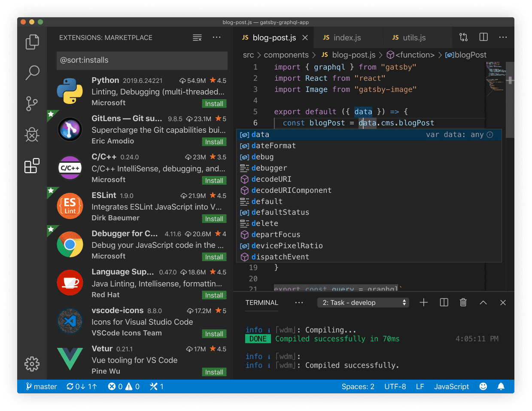532x411 pixels.
Task: Choose 'dispatchEvent' suggestion
Action: click(x=369, y=257)
